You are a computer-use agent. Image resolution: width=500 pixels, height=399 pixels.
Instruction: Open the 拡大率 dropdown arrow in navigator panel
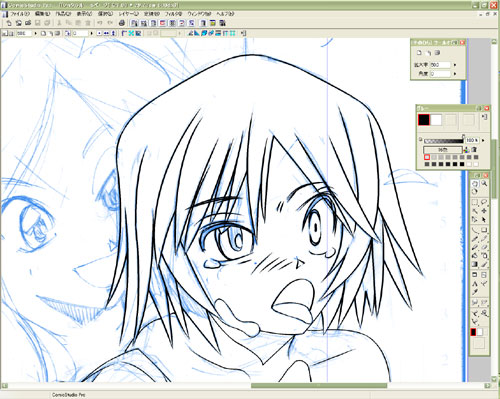pos(455,65)
